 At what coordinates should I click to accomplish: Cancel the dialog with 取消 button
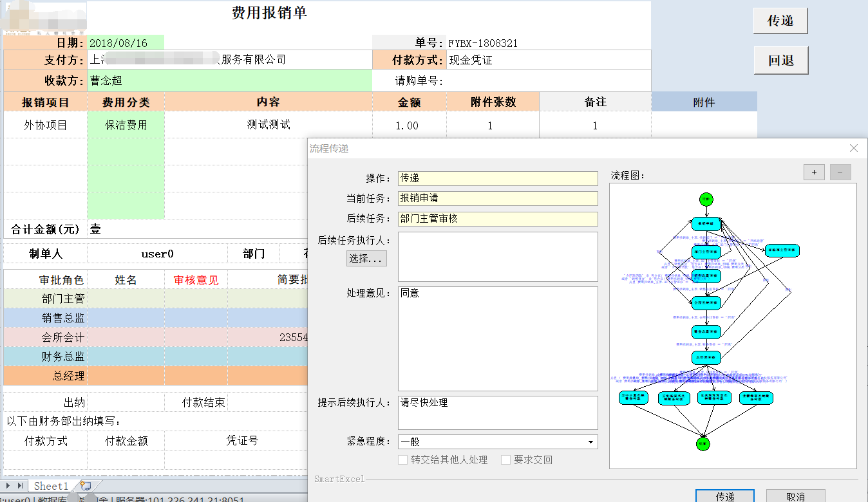point(795,496)
